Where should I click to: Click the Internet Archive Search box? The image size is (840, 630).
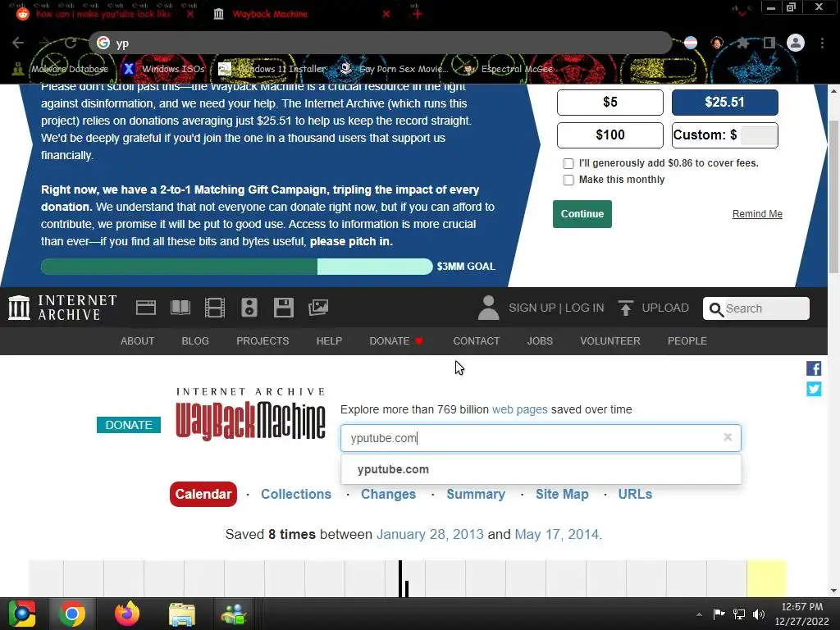click(756, 308)
